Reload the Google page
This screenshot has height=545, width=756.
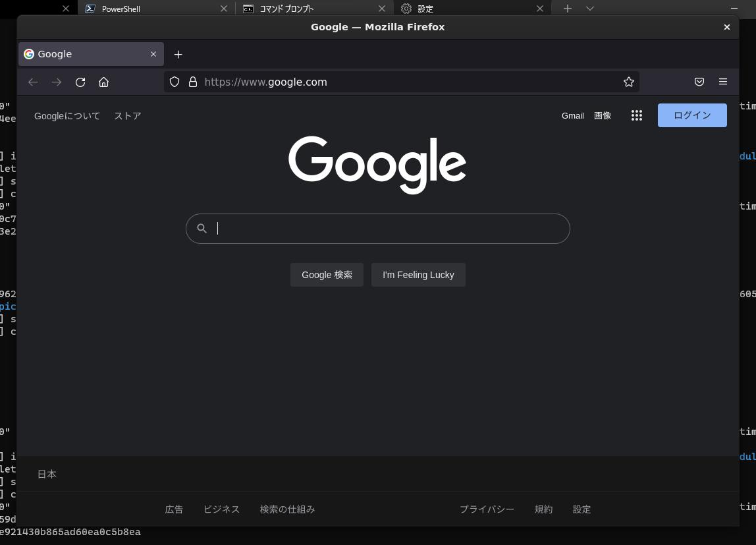(x=80, y=82)
